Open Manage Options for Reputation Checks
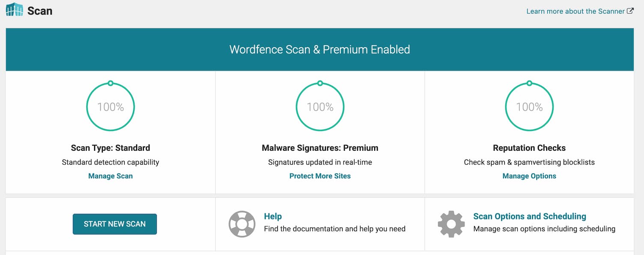644x255 pixels. tap(529, 176)
